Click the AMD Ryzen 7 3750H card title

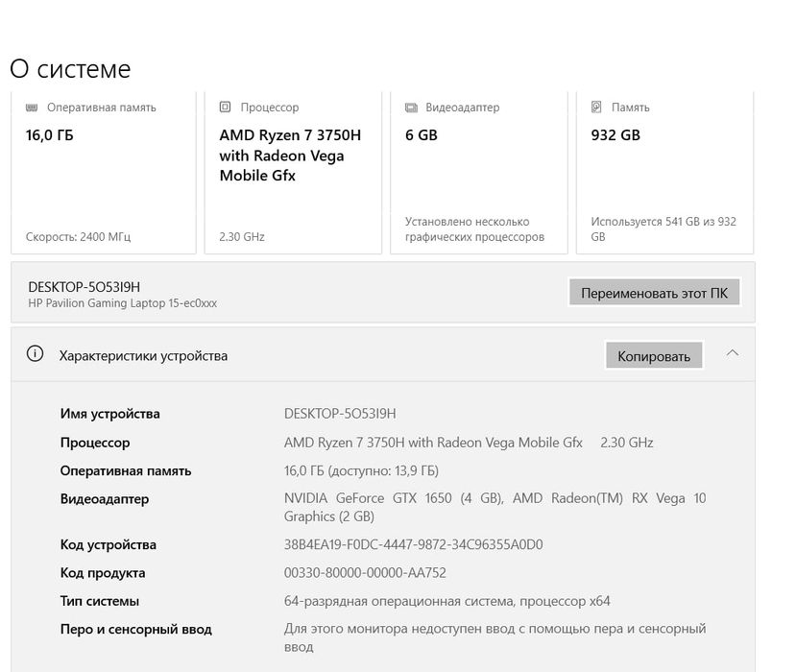290,156
